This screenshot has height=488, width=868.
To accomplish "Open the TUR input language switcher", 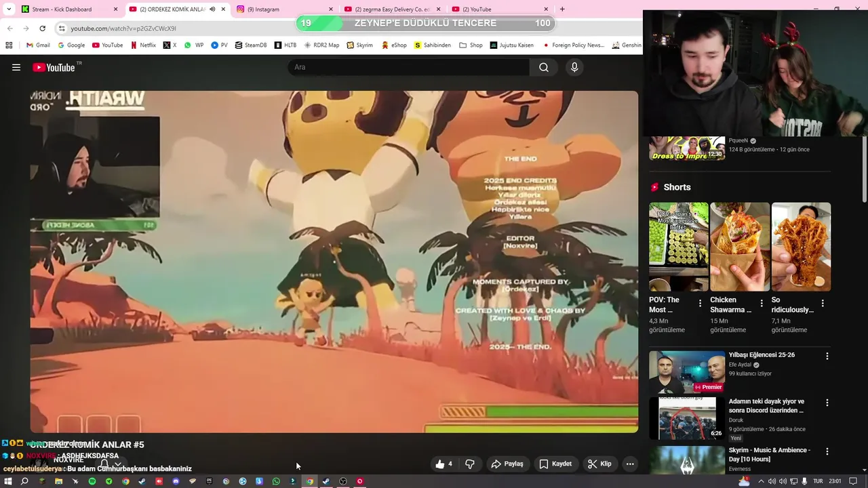I will [818, 481].
